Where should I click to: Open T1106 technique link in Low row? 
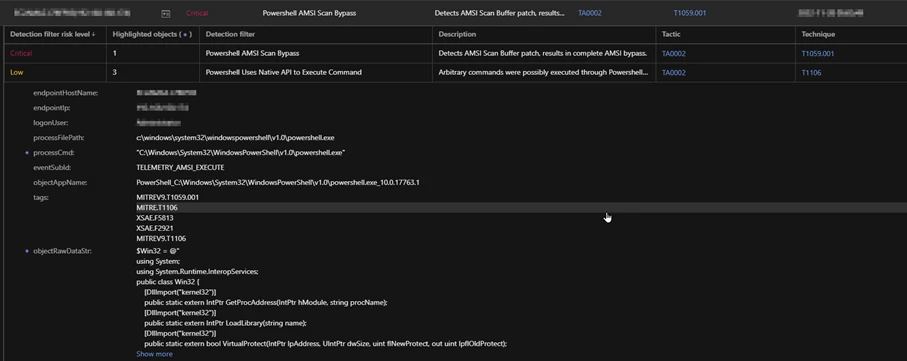pos(811,73)
